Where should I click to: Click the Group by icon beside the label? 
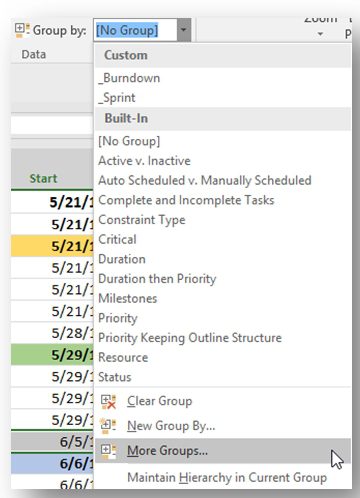point(22,30)
